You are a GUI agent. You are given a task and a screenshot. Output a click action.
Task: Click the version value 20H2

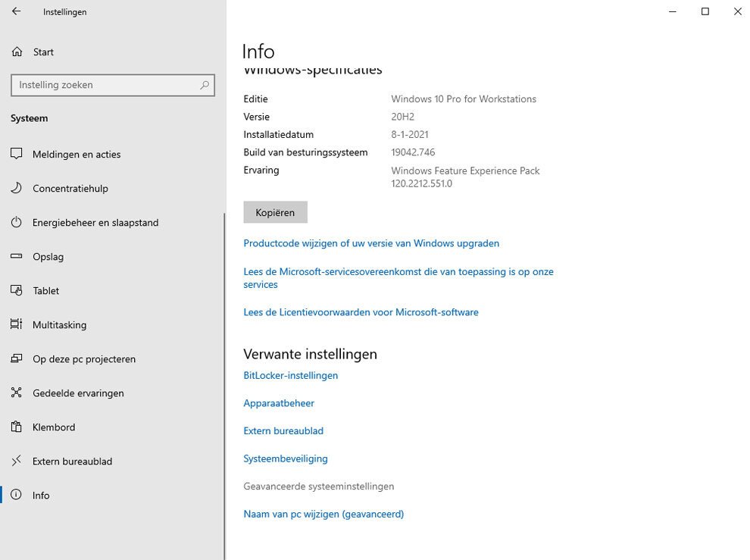tap(403, 117)
